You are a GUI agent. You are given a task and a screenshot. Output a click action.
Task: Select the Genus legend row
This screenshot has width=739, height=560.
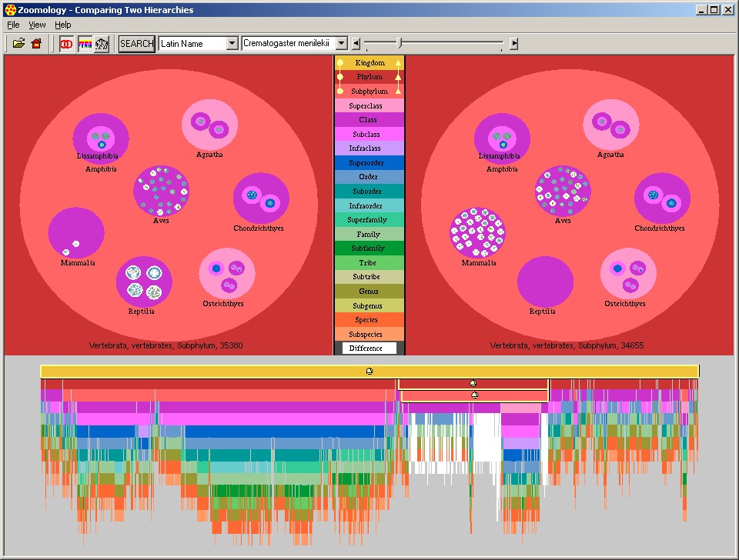[x=369, y=291]
